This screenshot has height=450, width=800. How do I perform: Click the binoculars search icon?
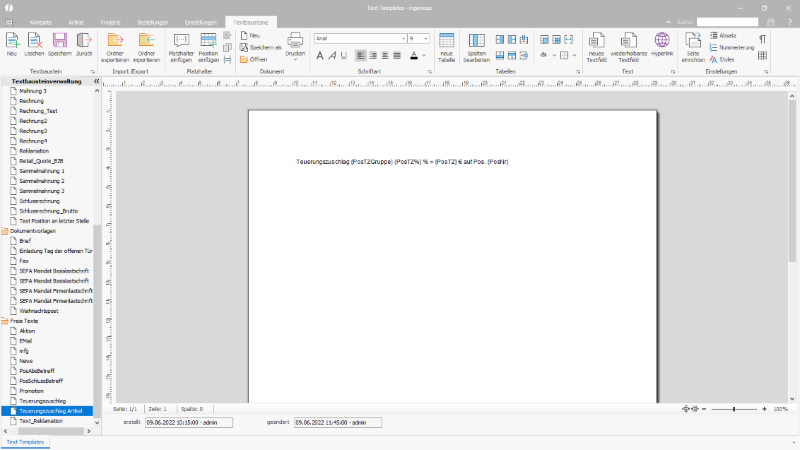pos(771,22)
